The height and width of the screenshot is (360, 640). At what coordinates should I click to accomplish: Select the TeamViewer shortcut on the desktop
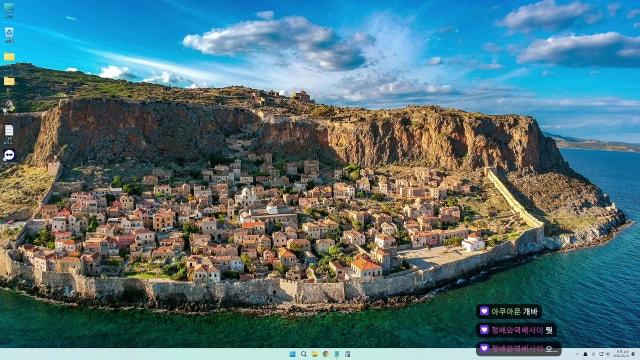(x=9, y=155)
